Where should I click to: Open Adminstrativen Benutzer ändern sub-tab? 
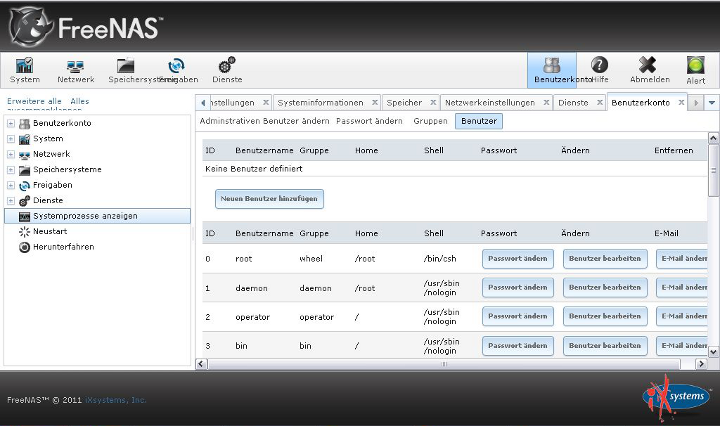(x=264, y=121)
